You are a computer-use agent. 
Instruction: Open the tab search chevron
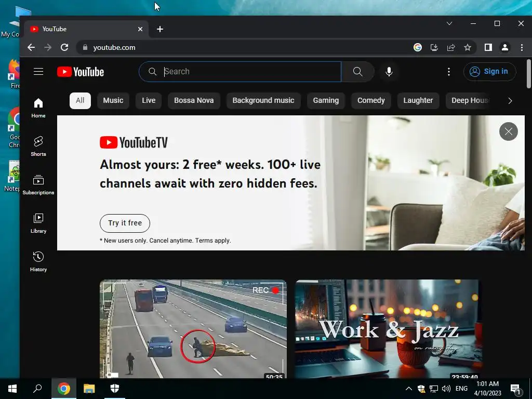coord(449,23)
